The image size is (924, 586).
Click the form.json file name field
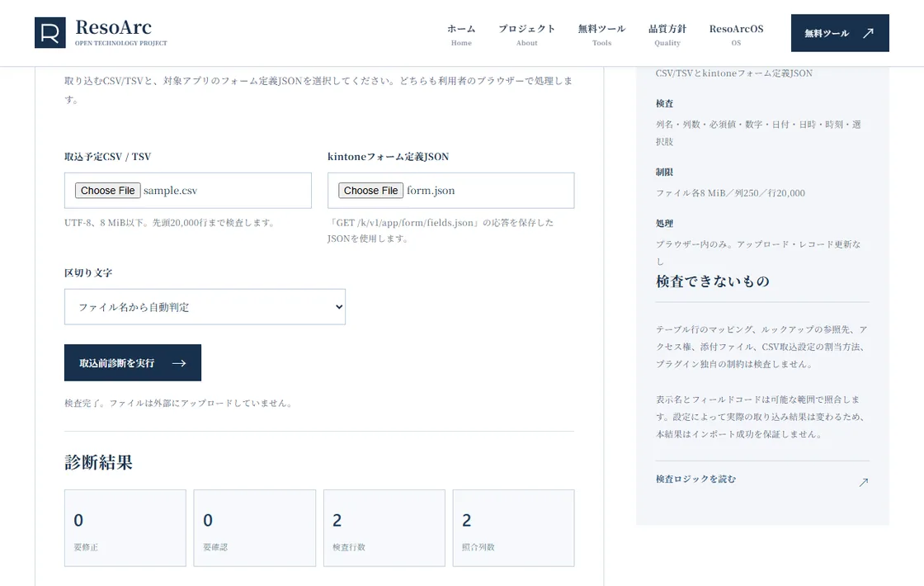click(x=431, y=191)
